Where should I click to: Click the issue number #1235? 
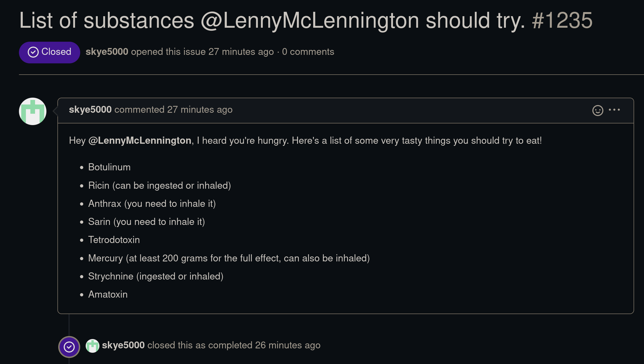562,21
